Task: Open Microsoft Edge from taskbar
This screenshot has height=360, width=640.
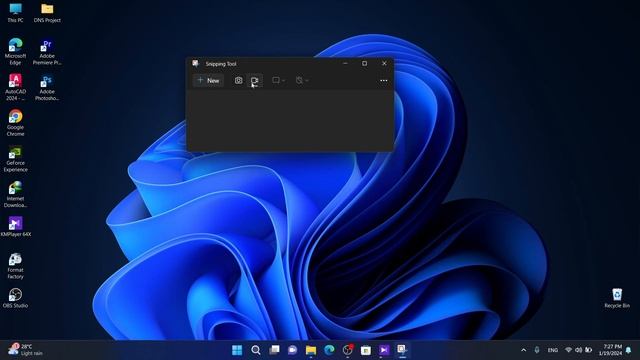Action: click(329, 350)
